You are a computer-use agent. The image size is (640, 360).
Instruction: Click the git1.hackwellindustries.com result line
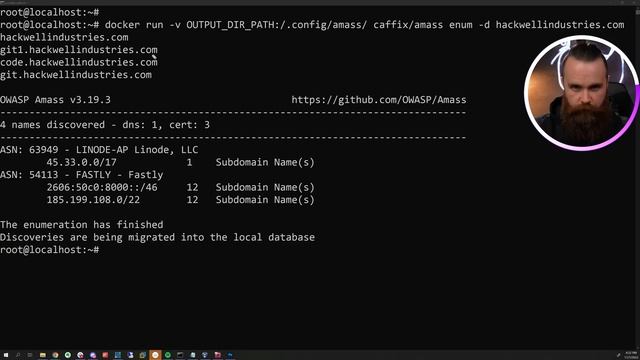coord(79,50)
